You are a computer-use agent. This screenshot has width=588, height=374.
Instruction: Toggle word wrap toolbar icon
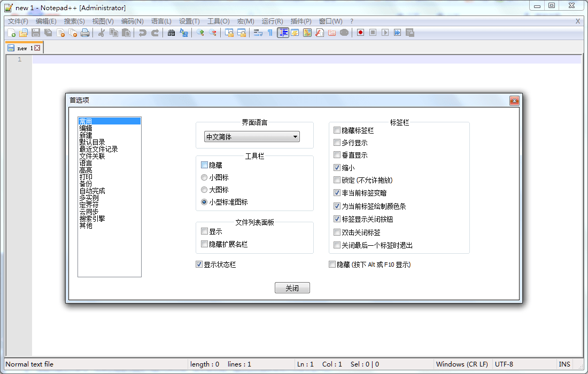tap(258, 33)
